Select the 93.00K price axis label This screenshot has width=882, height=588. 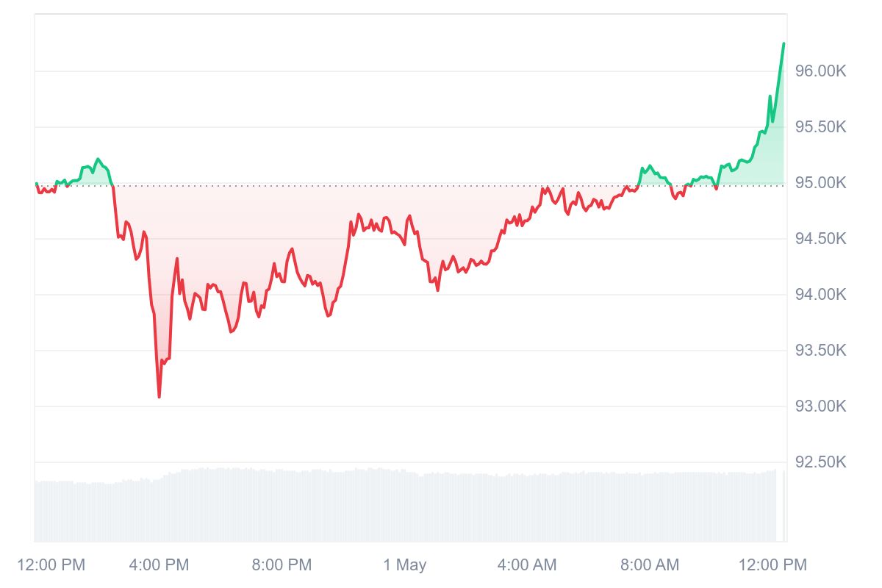(821, 406)
